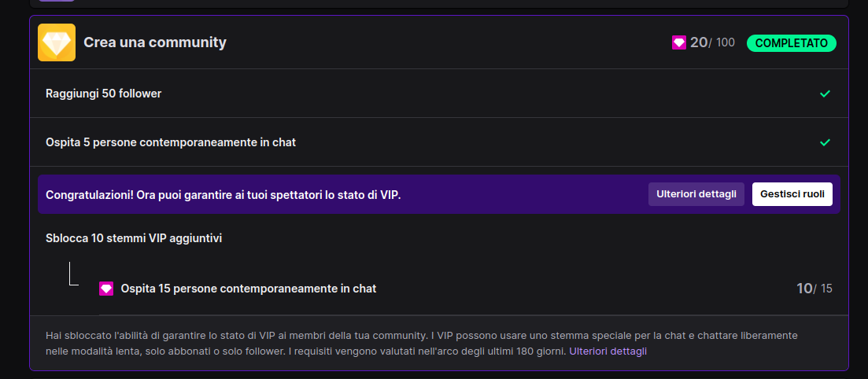Click the yellow diamond community icon
This screenshot has height=379, width=868.
(57, 42)
